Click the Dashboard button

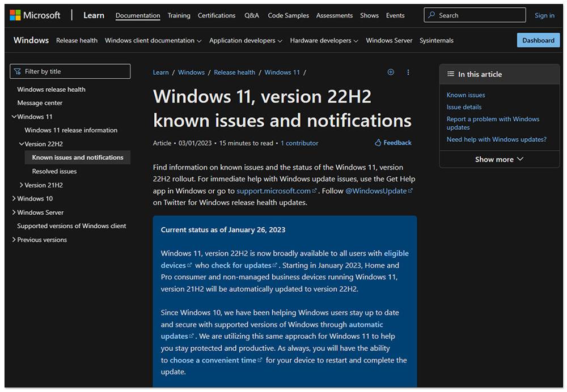click(538, 40)
